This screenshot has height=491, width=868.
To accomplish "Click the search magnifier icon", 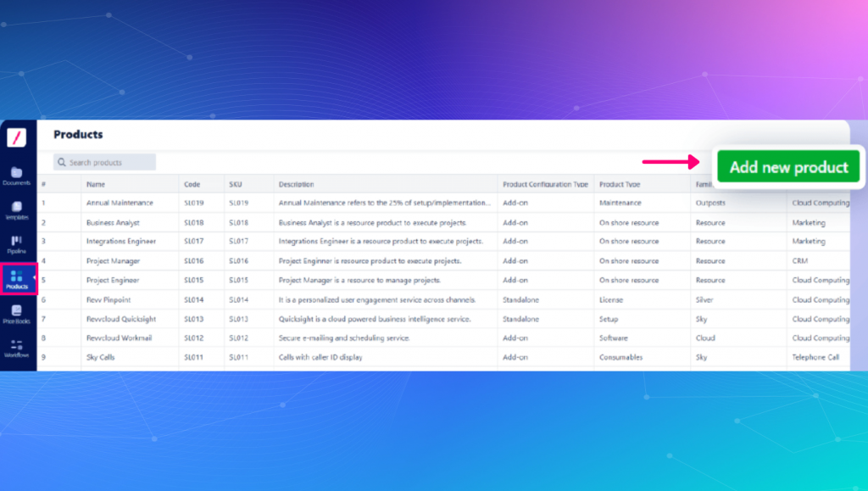I will pos(61,162).
